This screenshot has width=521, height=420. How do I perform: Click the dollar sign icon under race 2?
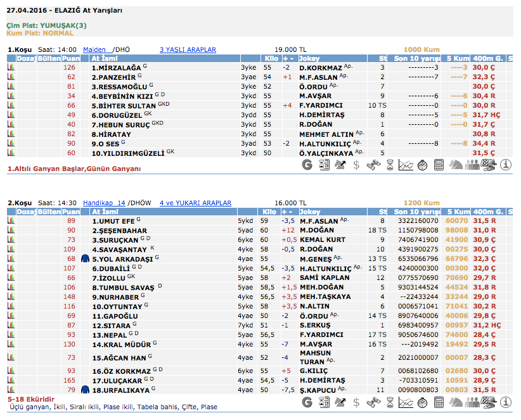(x=357, y=402)
